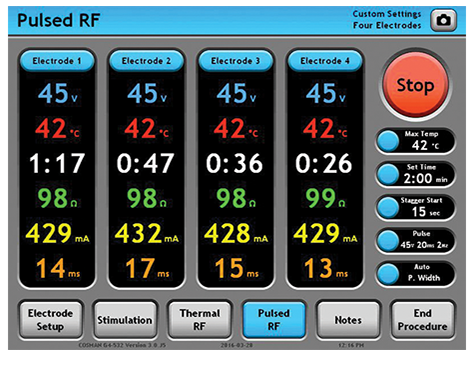Image resolution: width=475 pixels, height=371 pixels.
Task: Toggle the Auto P. Width option
Action: coord(416,274)
